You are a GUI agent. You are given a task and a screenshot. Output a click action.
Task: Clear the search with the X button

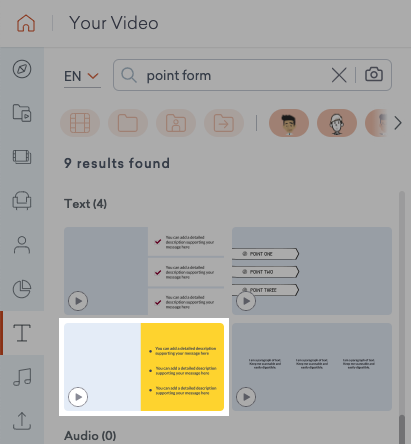pos(339,75)
